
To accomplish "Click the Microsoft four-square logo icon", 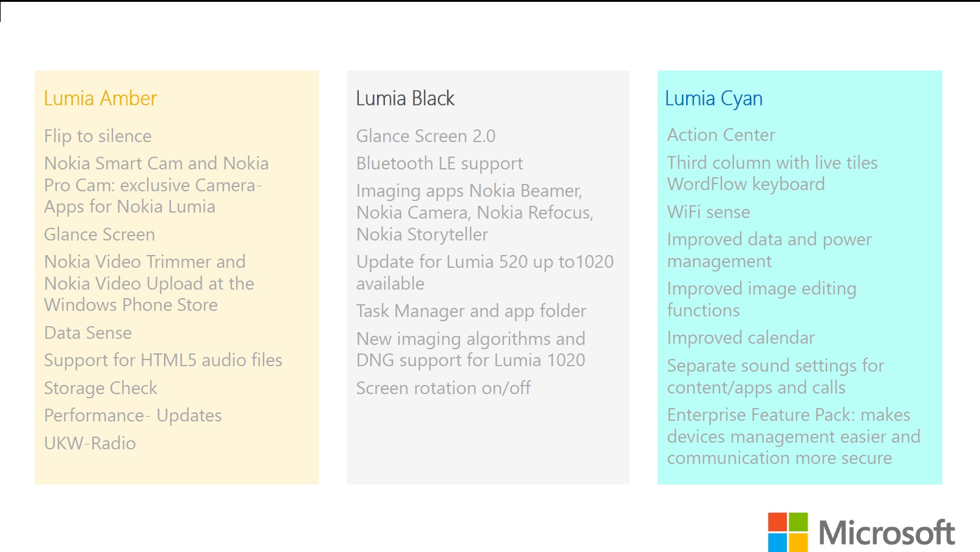I will 788,532.
